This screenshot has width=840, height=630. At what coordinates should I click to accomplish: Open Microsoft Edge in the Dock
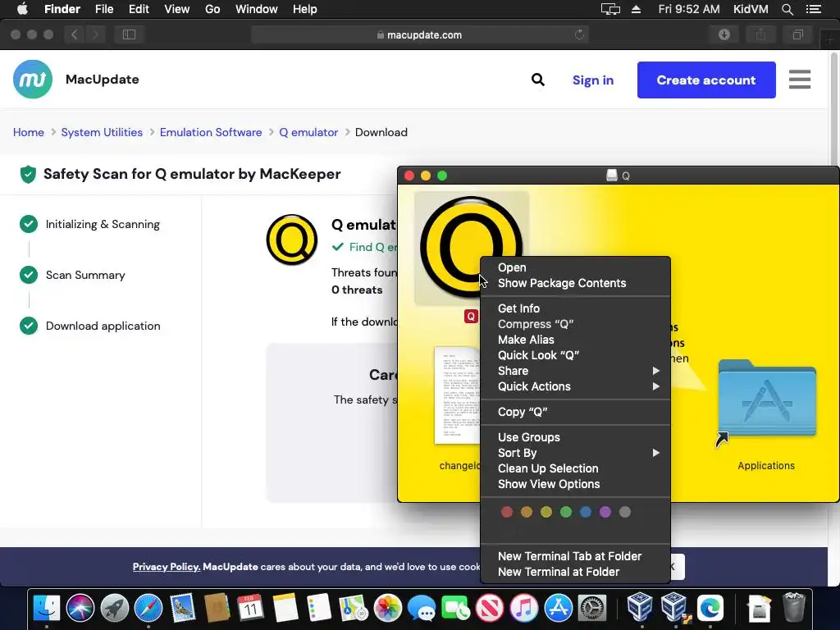pyautogui.click(x=710, y=608)
